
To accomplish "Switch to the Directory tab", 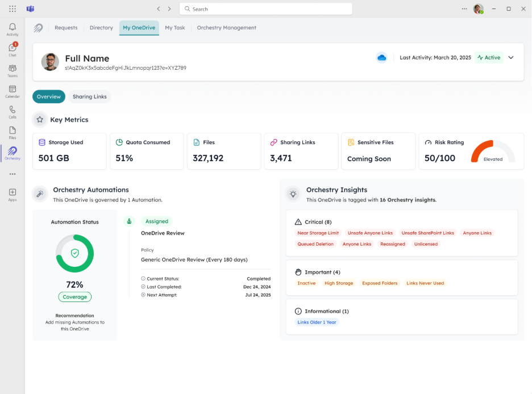I will 101,28.
